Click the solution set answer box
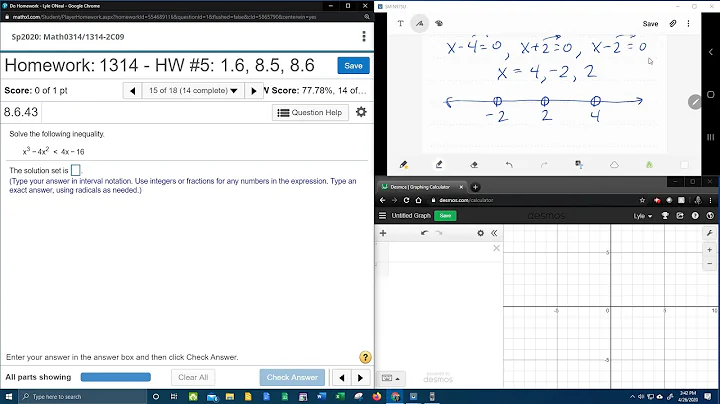The image size is (720, 404). [x=76, y=170]
